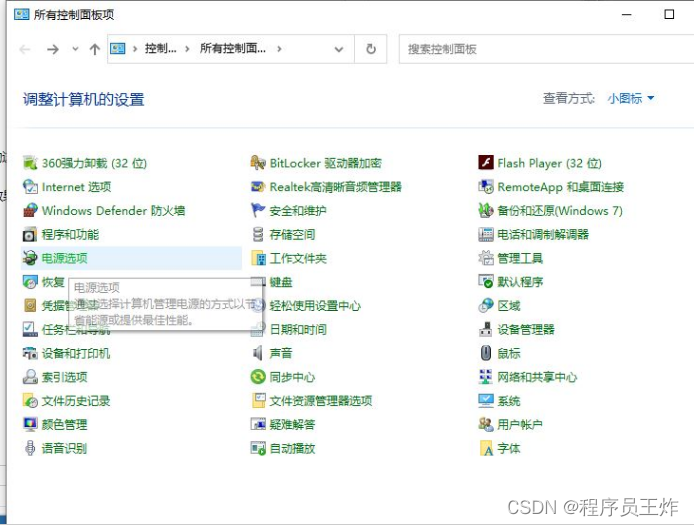Open the 小图标 view mode dropdown
Screen dimensions: 694x526
pos(631,98)
